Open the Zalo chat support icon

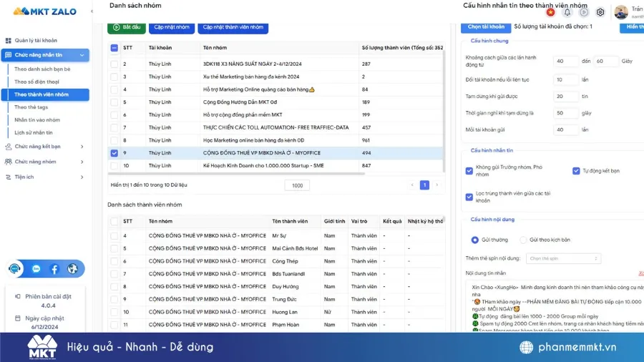15,269
